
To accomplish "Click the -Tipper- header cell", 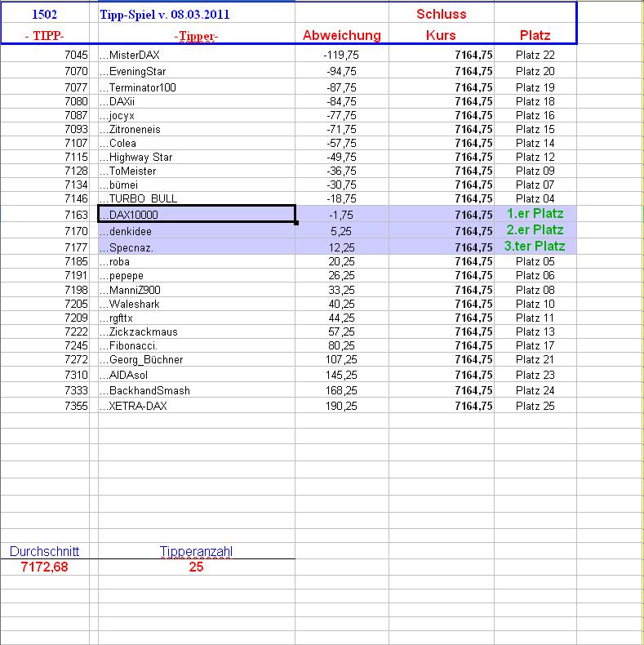I will pyautogui.click(x=196, y=36).
